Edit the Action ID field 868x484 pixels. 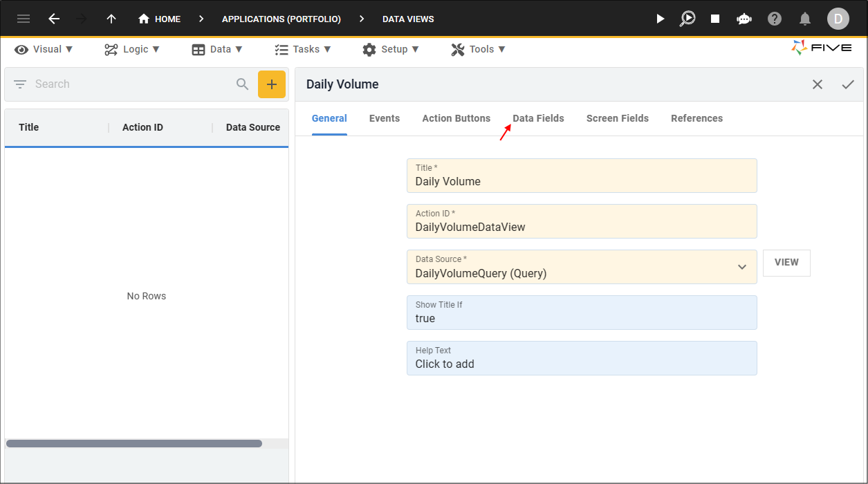582,221
